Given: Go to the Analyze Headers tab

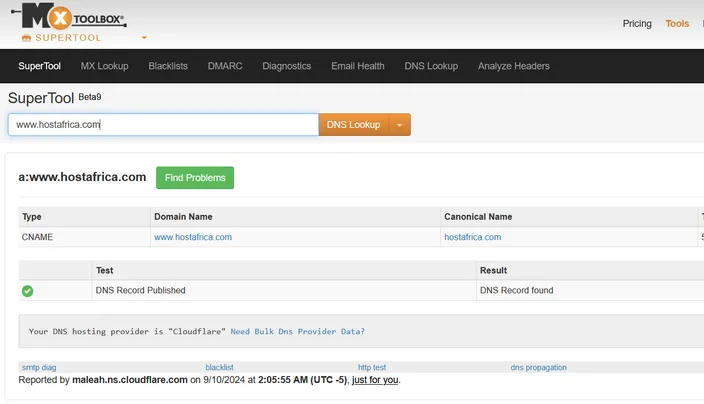Looking at the screenshot, I should point(514,66).
